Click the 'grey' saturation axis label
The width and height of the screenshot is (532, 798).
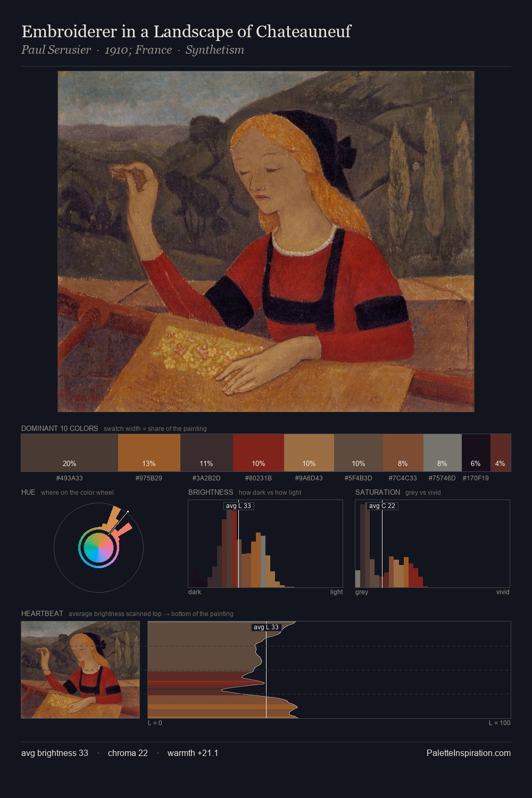[x=362, y=592]
